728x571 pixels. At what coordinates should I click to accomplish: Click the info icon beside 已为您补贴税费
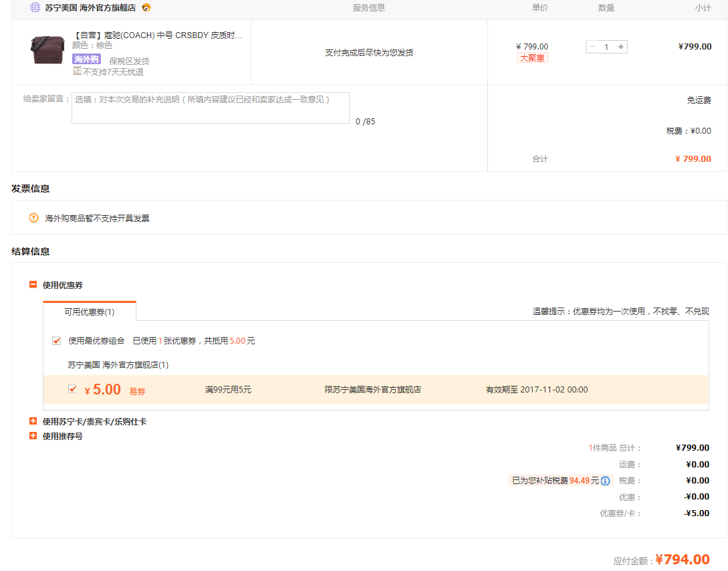click(606, 481)
